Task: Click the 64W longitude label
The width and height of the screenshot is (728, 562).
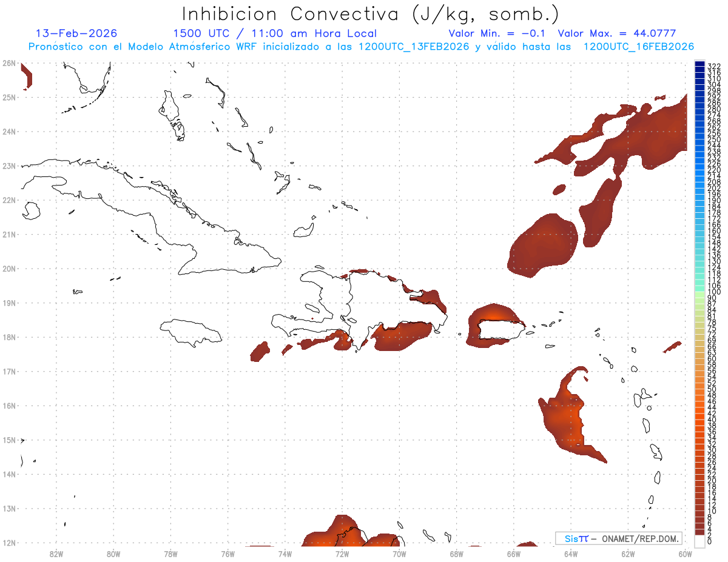Action: click(570, 554)
